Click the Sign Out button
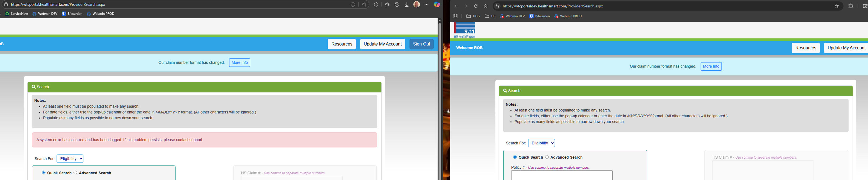868x180 pixels. point(421,44)
